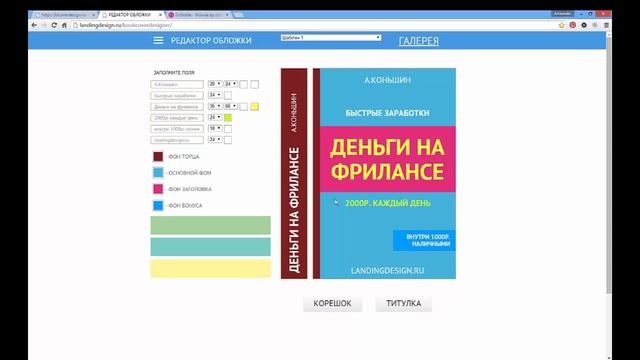Image resolution: width=640 pixels, height=360 pixels.
Task: Pick the dark red ФОН ТОРЦА swatch
Action: pyautogui.click(x=158, y=156)
